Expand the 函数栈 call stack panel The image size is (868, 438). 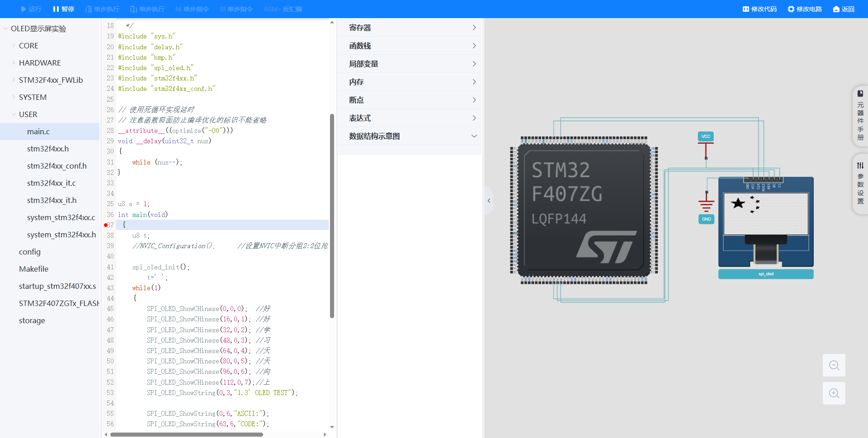[410, 46]
